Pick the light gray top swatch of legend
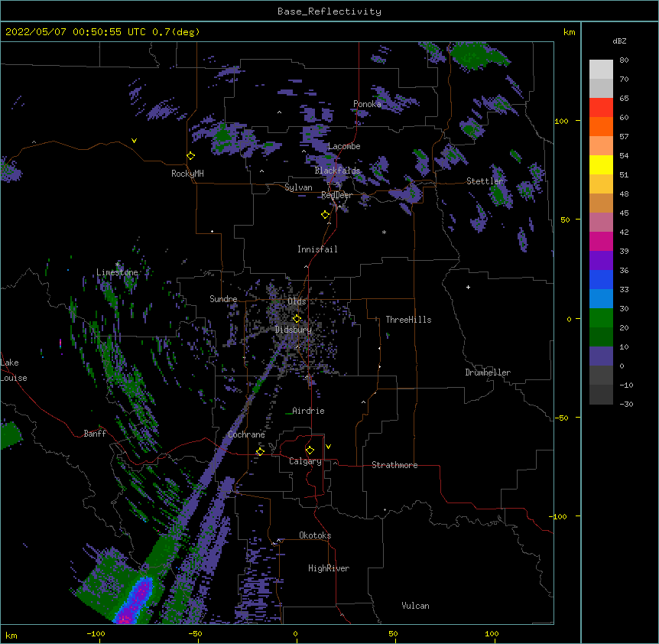659x644 pixels. pos(601,70)
